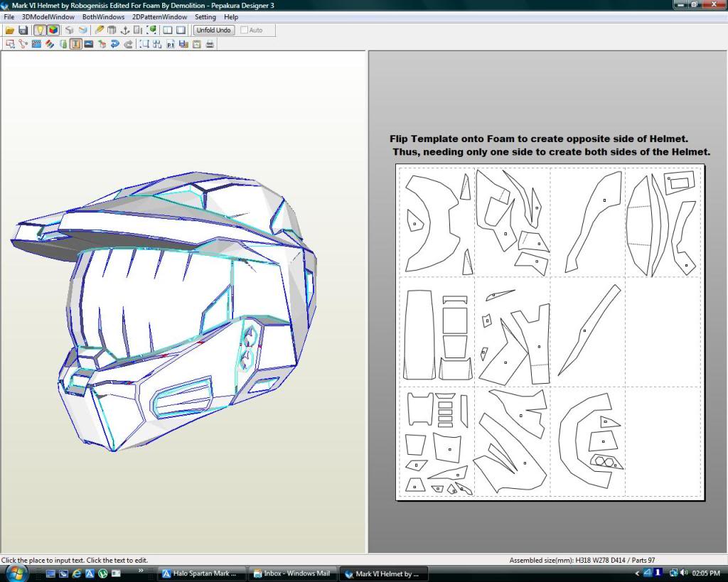The image size is (728, 582).
Task: Click the colored pencils icon
Action: [x=50, y=45]
